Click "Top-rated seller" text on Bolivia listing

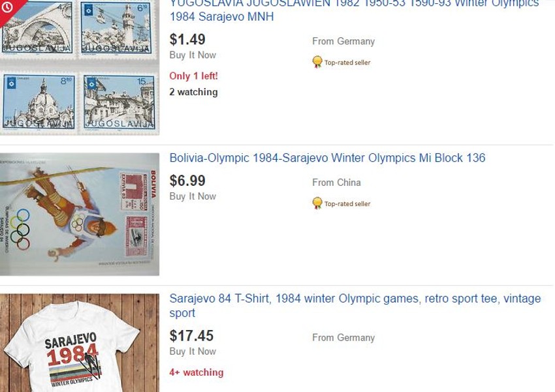(x=347, y=204)
